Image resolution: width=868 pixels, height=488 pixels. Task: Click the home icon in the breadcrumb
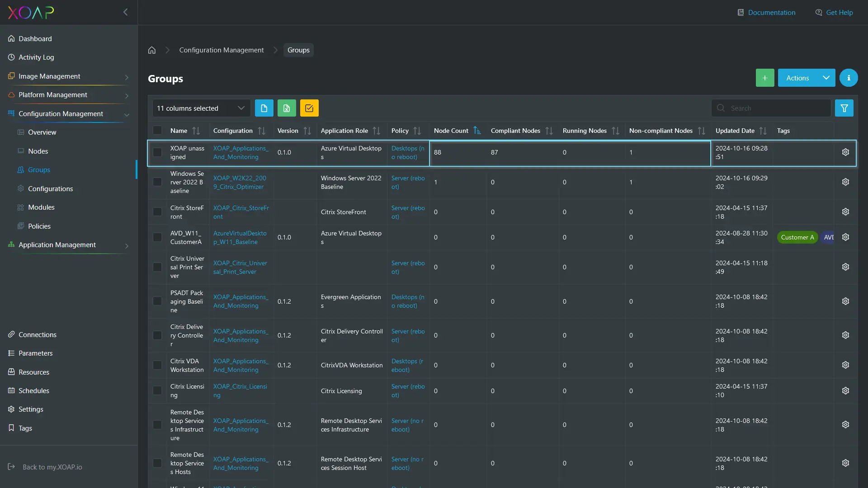152,50
